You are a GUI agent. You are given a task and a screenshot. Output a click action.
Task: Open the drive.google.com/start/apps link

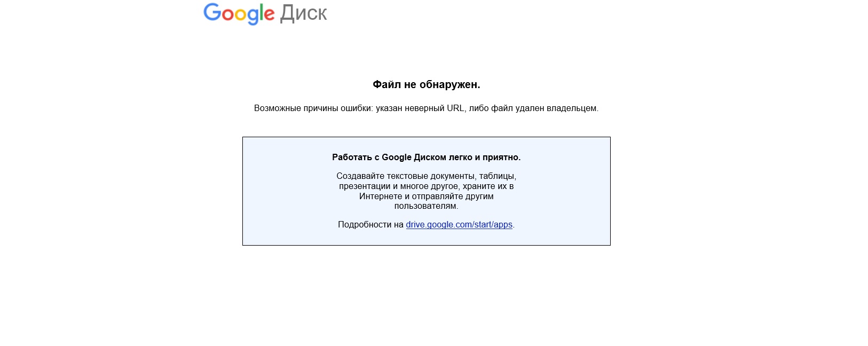459,225
